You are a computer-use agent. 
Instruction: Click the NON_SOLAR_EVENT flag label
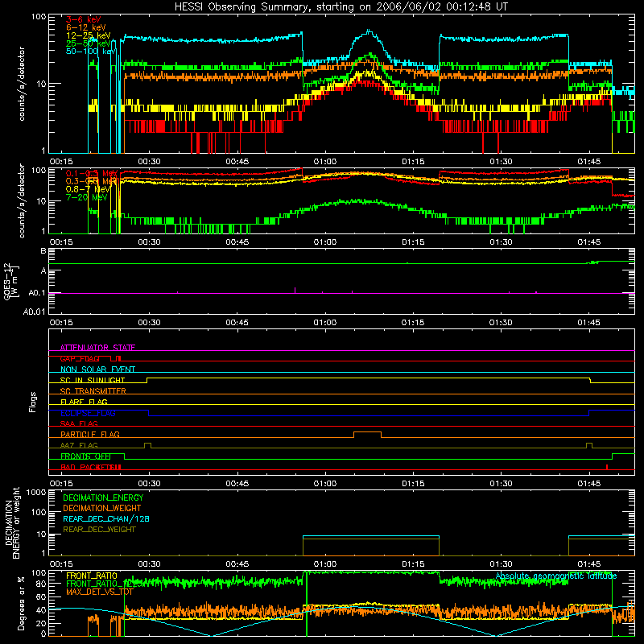pyautogui.click(x=97, y=369)
